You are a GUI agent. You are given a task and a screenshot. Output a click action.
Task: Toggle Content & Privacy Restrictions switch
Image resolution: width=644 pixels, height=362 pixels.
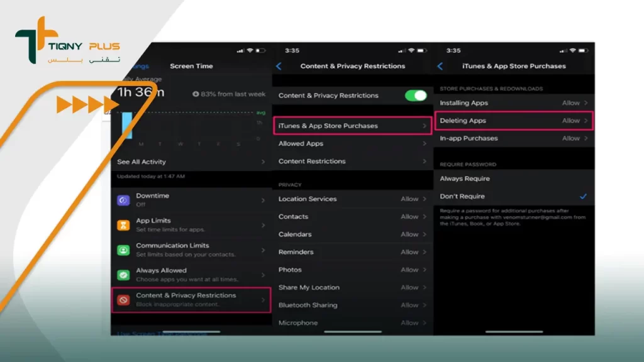coord(416,96)
